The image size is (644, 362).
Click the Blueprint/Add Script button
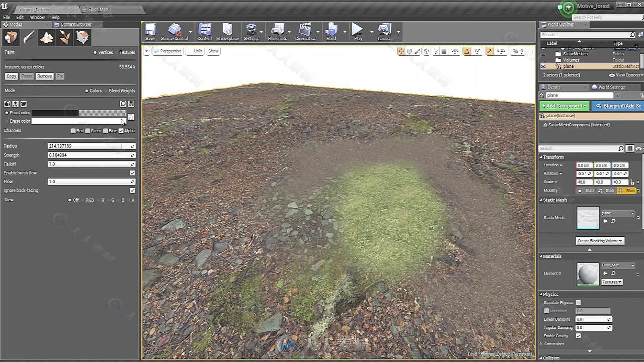(x=617, y=106)
